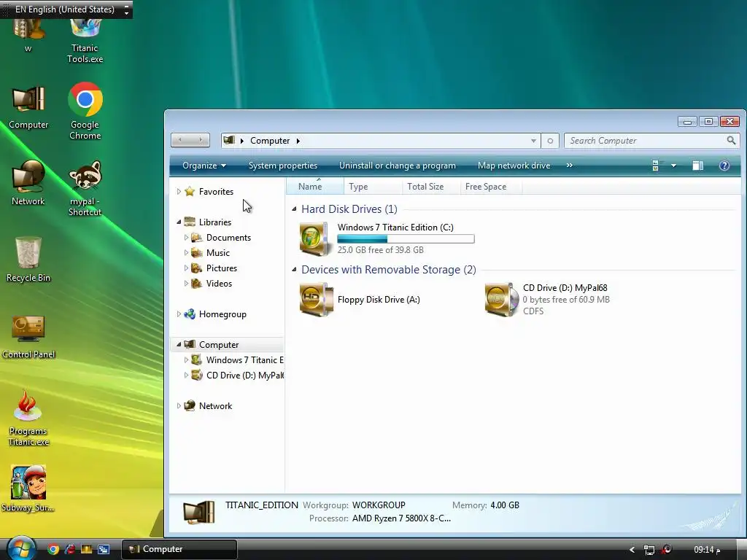The image size is (747, 560).
Task: Sort by Total Size column header
Action: pos(431,187)
